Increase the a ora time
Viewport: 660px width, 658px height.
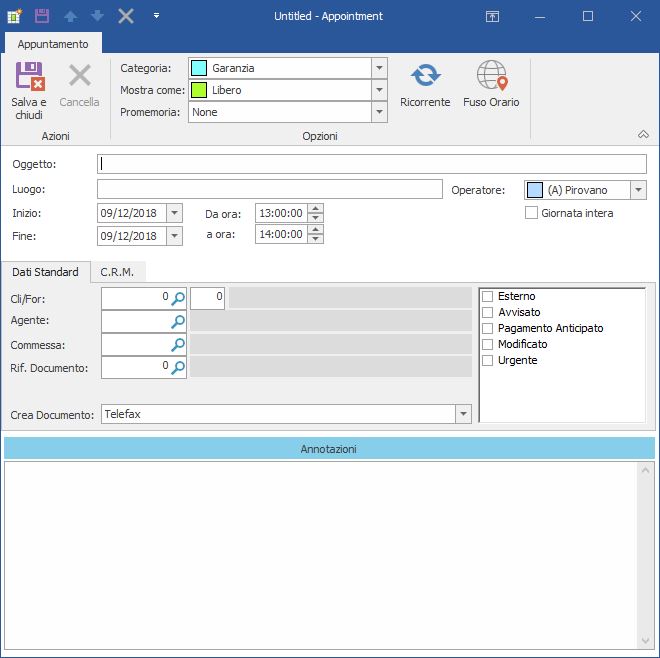316,229
